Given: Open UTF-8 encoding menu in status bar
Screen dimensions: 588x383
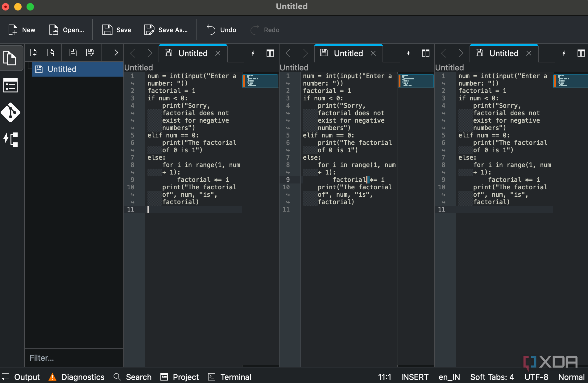Looking at the screenshot, I should 536,377.
